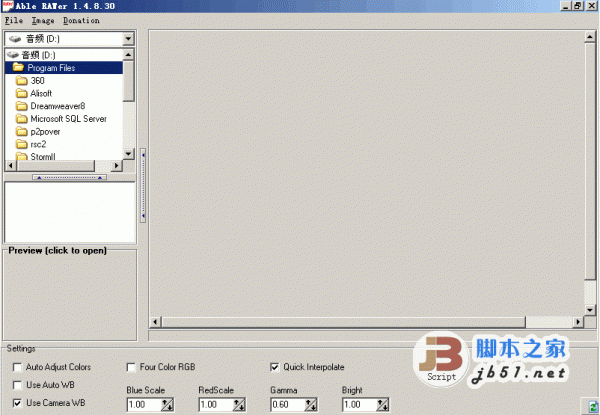Click folder tree scroll down arrow

(x=129, y=154)
